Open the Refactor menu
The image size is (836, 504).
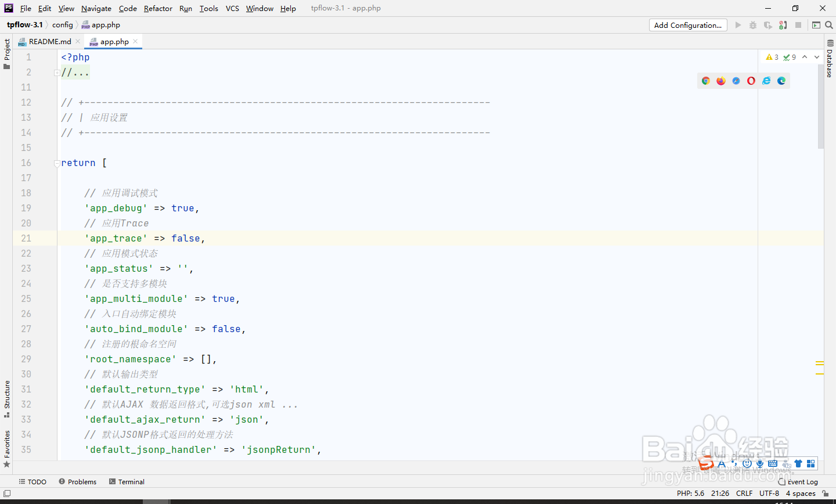pyautogui.click(x=158, y=8)
